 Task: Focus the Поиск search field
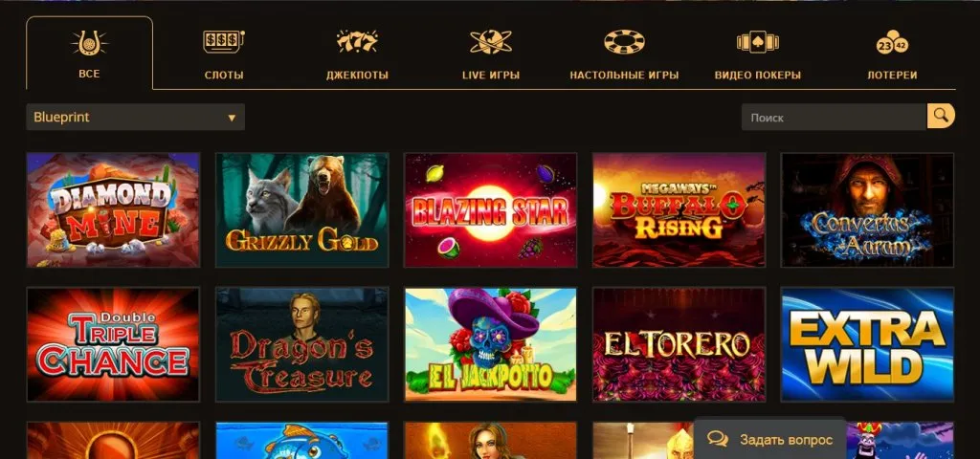[834, 117]
